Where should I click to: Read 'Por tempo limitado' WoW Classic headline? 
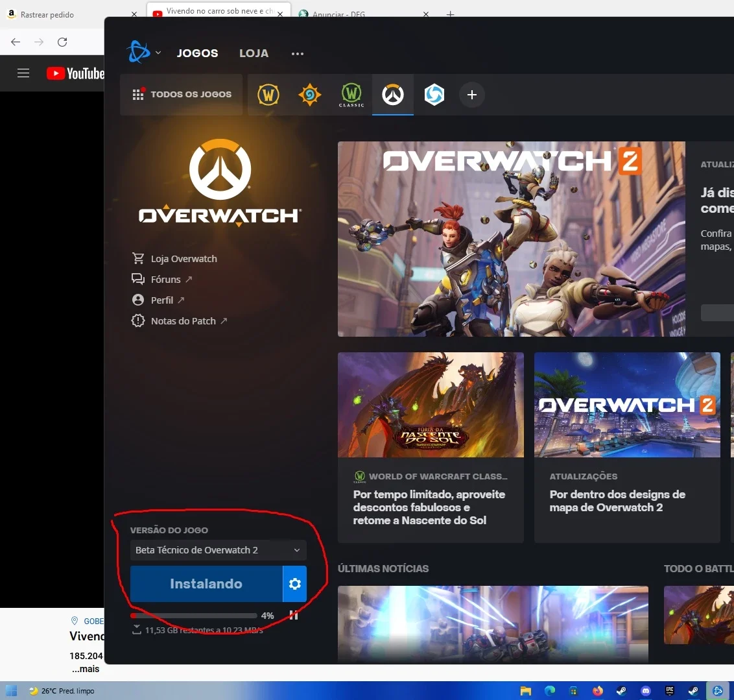[x=429, y=507]
